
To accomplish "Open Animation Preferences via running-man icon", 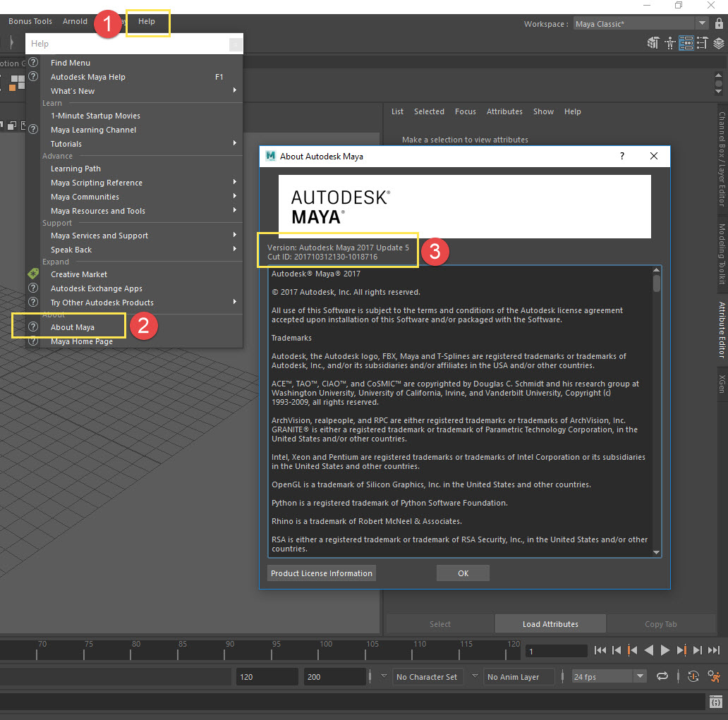I will point(714,676).
